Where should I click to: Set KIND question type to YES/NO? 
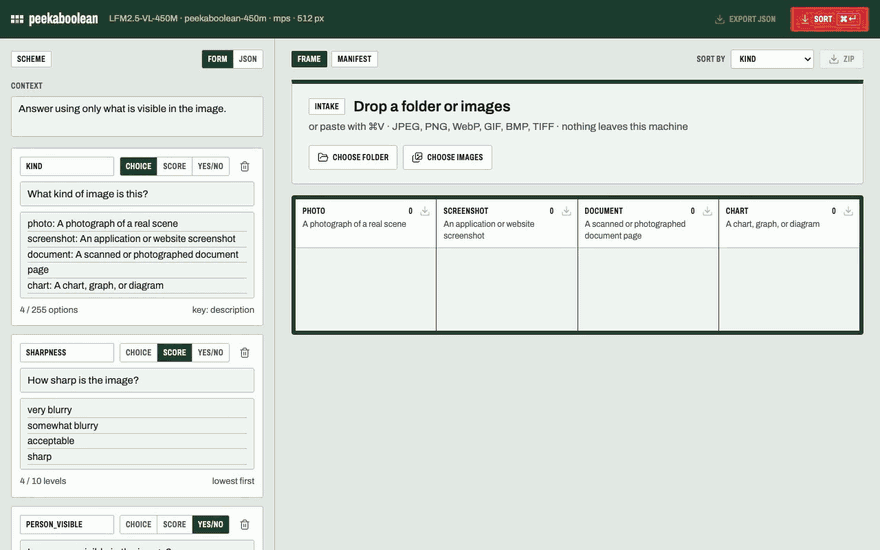[210, 166]
